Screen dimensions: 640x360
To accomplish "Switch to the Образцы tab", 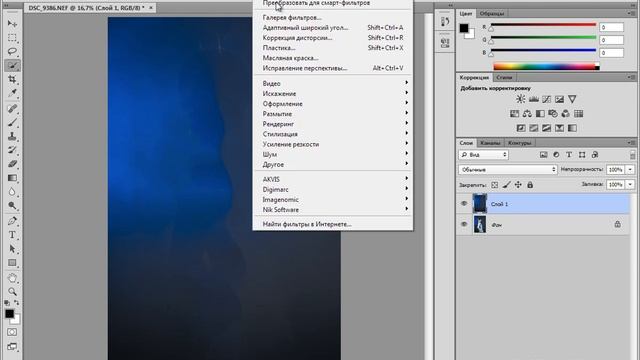I will [491, 13].
